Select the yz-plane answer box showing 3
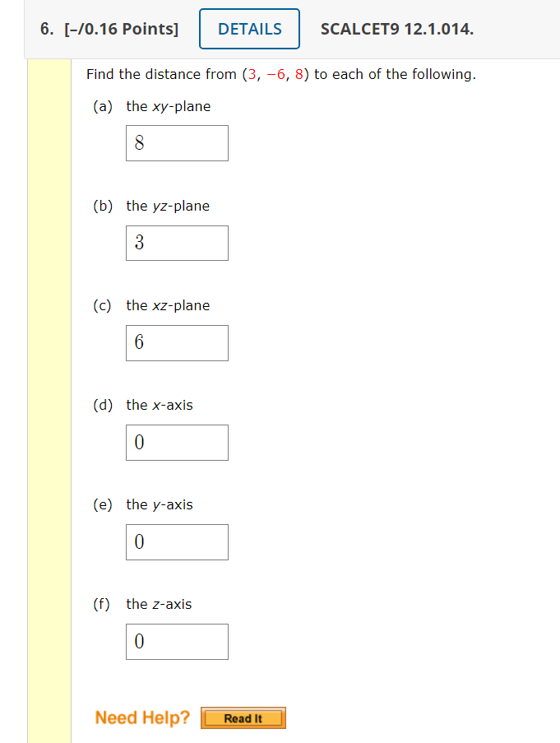 coord(177,243)
